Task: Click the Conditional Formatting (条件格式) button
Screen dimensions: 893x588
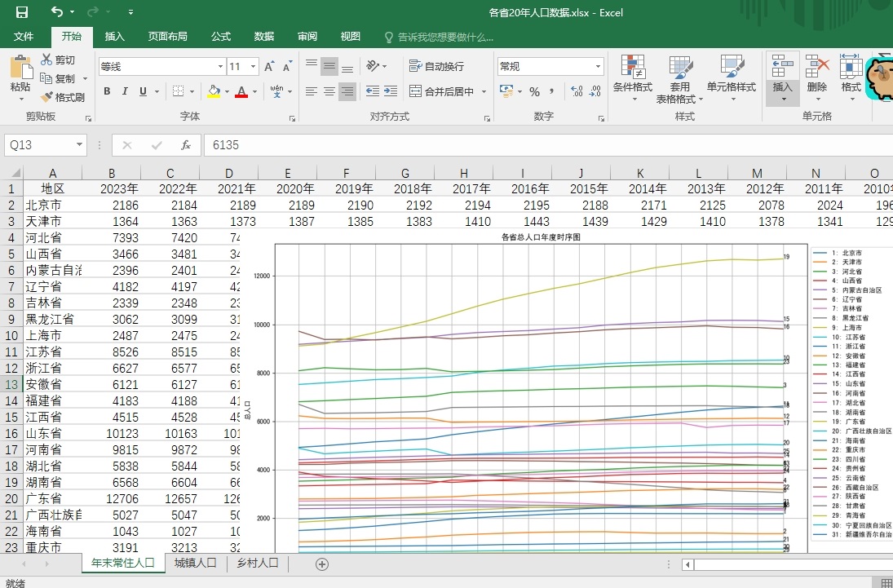Action: tap(632, 77)
